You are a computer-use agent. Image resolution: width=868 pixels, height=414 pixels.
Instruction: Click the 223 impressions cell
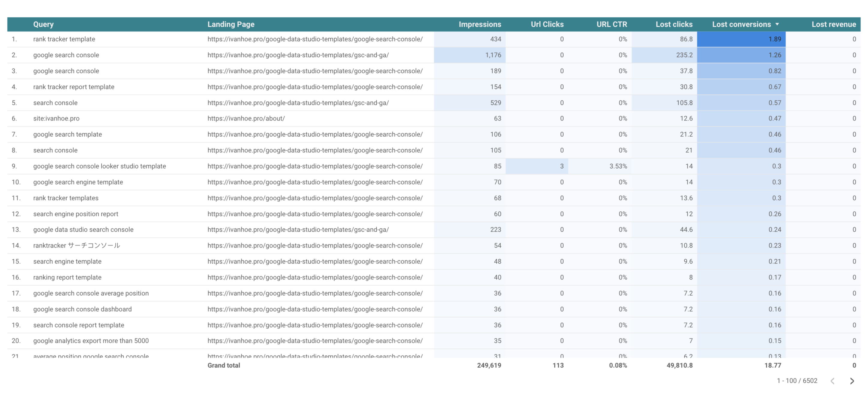(470, 230)
